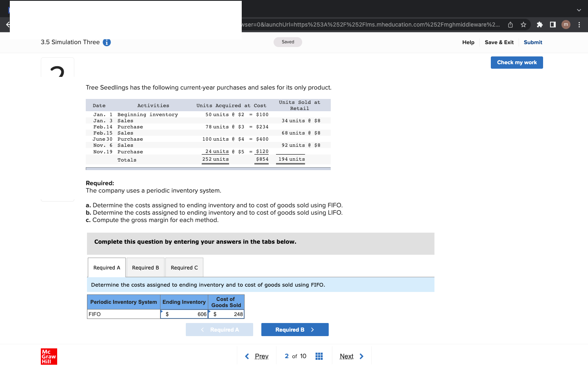Toggle the browser side panel icon
588x368 pixels.
[x=552, y=25]
